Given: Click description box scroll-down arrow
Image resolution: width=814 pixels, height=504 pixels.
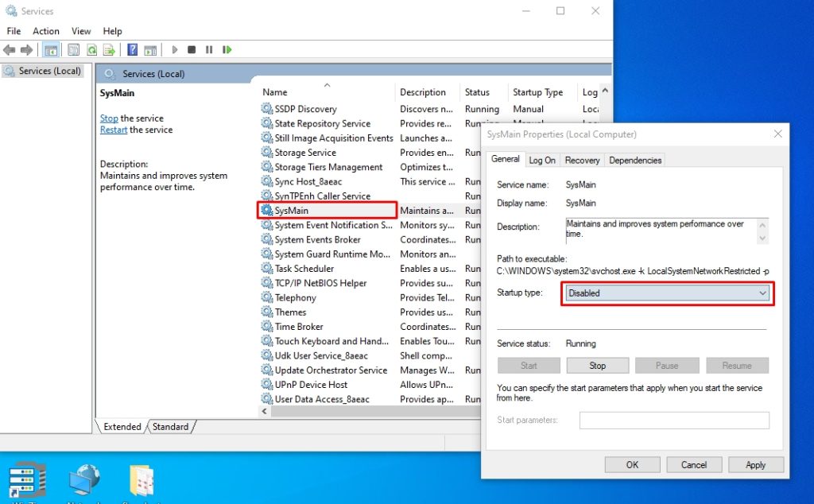Looking at the screenshot, I should click(x=762, y=238).
